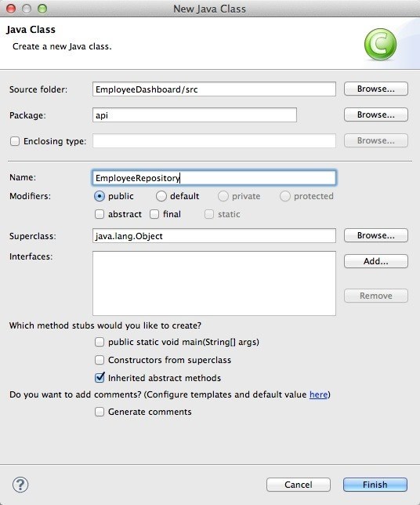
Task: Select the public modifier radio button
Action: [100, 196]
